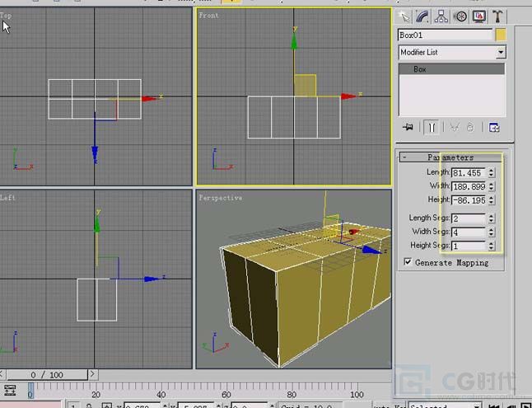Screen dimensions: 532x408
Task: Click the Height Segs field
Action: click(469, 246)
